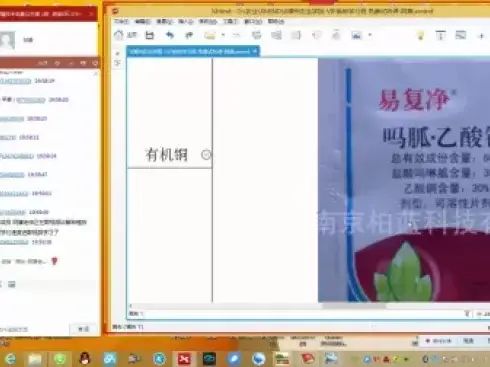Collapse the 有机铜 topic using its circle toggle
490x367 pixels.
206,155
